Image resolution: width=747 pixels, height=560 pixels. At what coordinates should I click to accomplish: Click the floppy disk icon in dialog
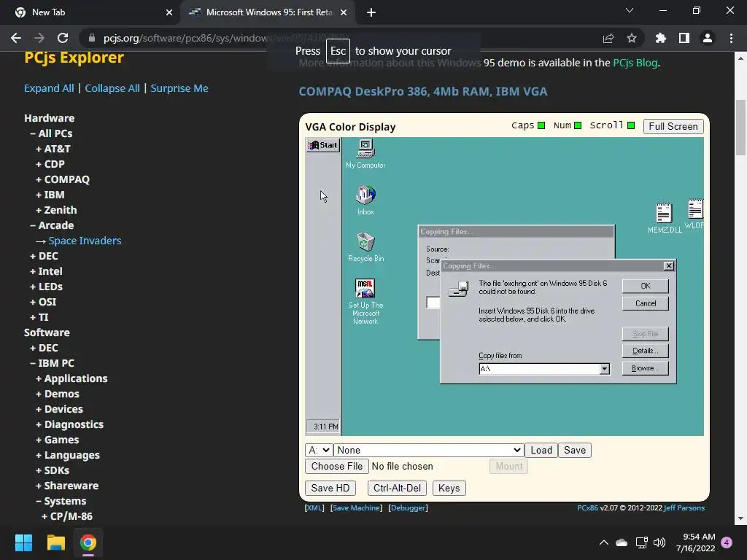[x=458, y=288]
